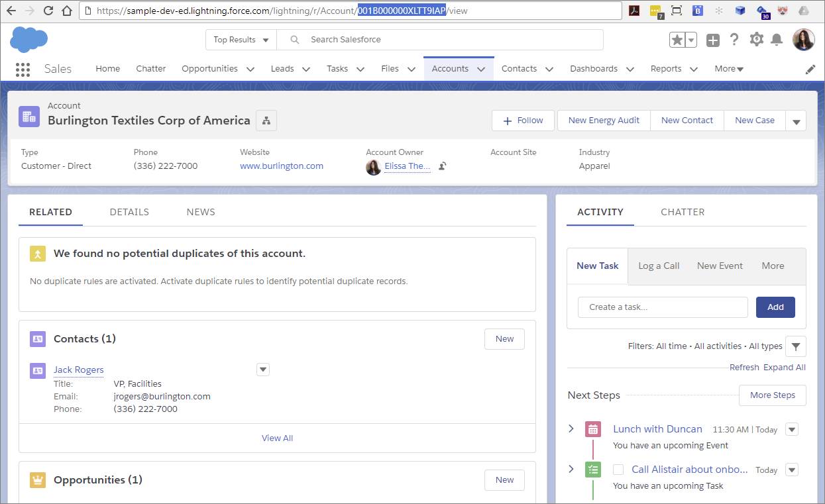
Task: Click the Follow button
Action: [x=523, y=121]
